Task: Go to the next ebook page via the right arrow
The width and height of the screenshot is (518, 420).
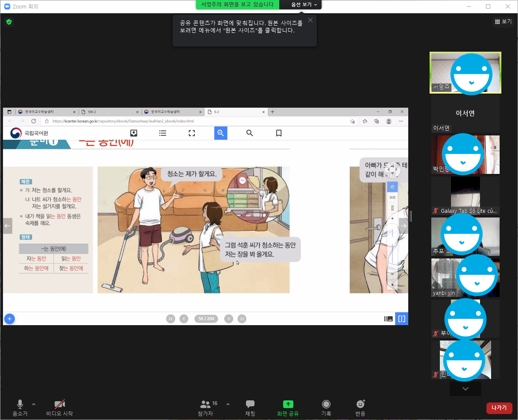Action: pyautogui.click(x=404, y=226)
